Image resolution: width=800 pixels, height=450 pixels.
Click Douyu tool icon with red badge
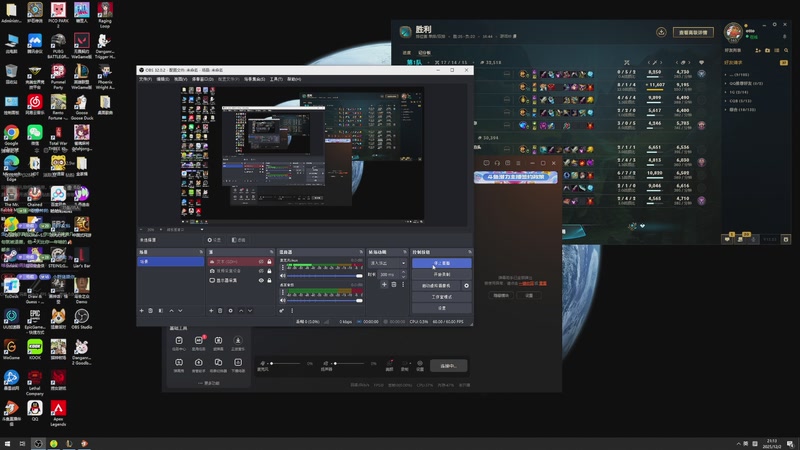[x=198, y=341]
